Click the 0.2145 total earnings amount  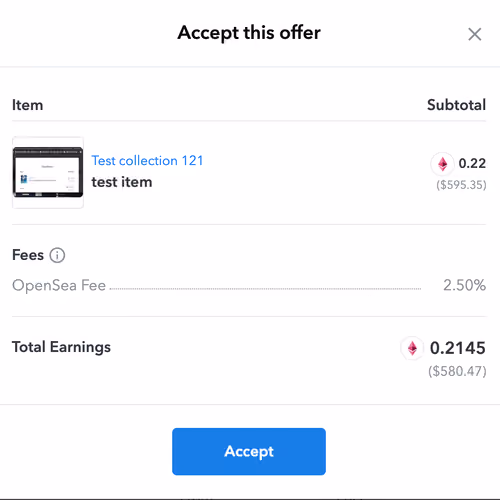[x=458, y=348]
